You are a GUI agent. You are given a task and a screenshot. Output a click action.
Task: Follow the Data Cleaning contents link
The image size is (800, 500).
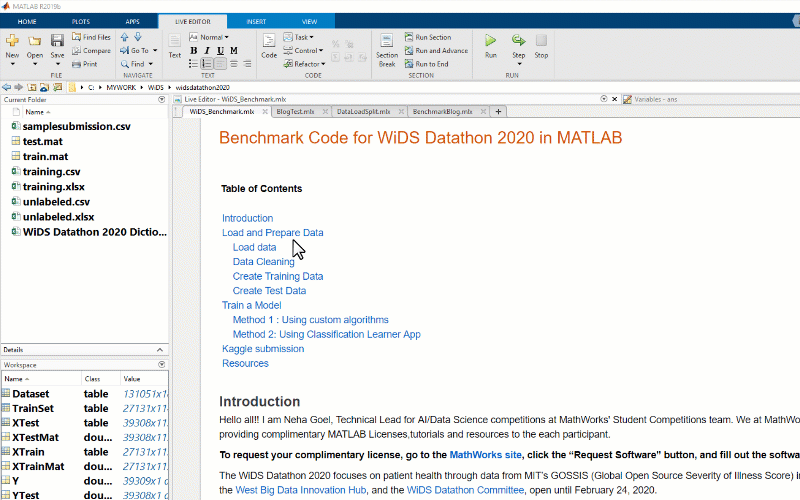pos(263,262)
